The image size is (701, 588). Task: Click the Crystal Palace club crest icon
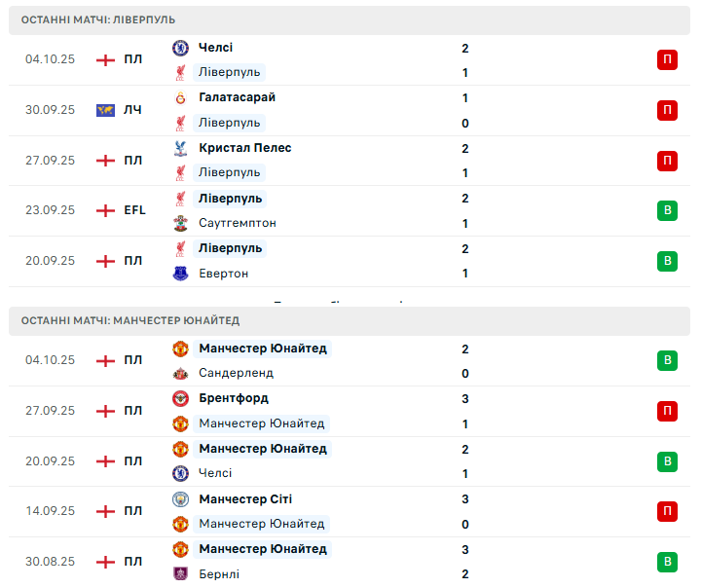click(180, 148)
